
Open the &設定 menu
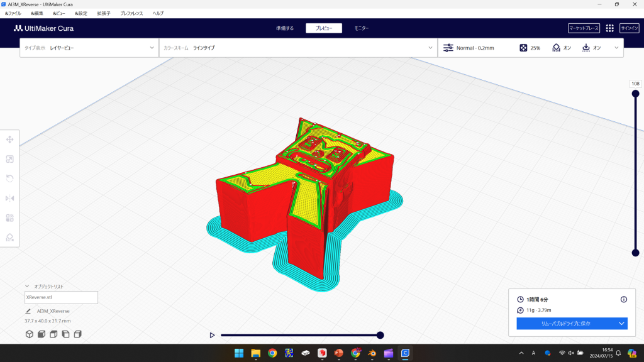pos(81,14)
